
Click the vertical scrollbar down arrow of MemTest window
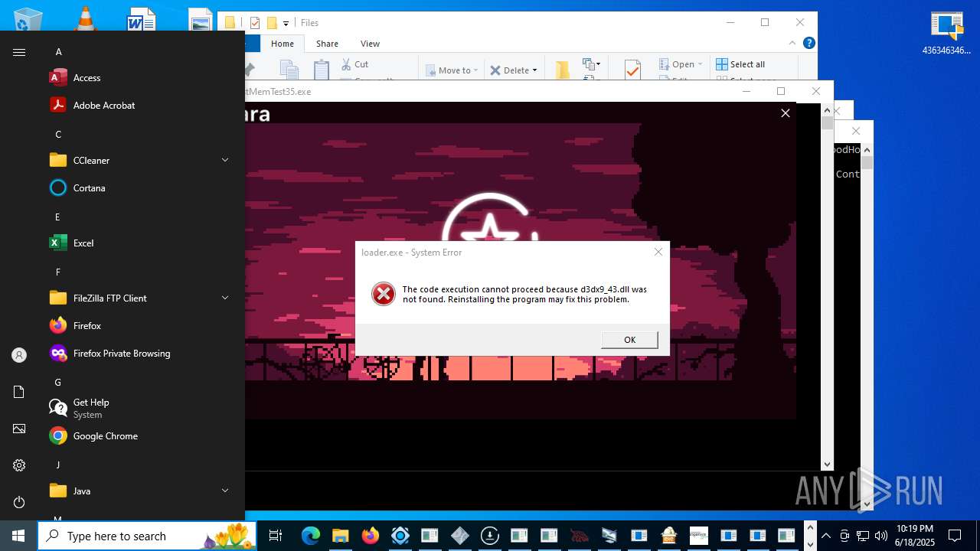point(827,464)
